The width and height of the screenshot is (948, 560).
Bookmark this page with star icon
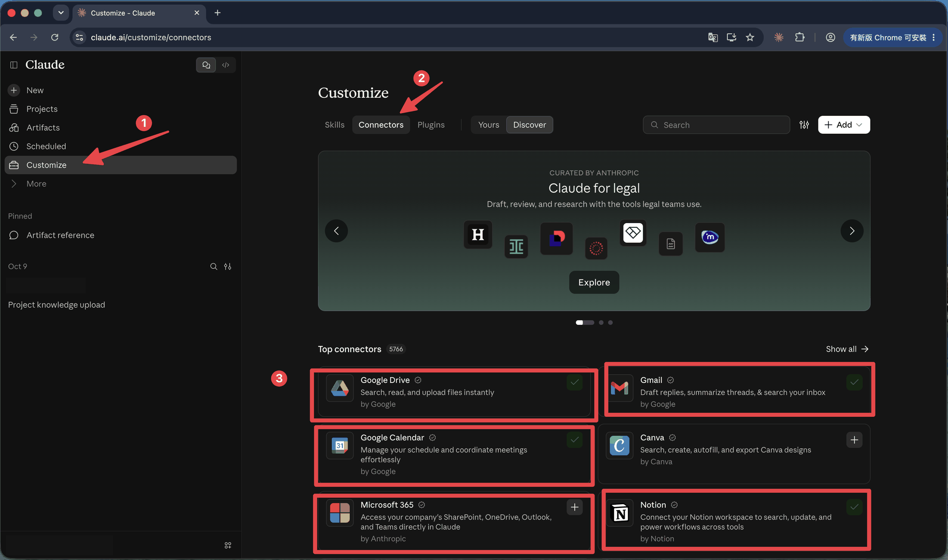click(750, 37)
